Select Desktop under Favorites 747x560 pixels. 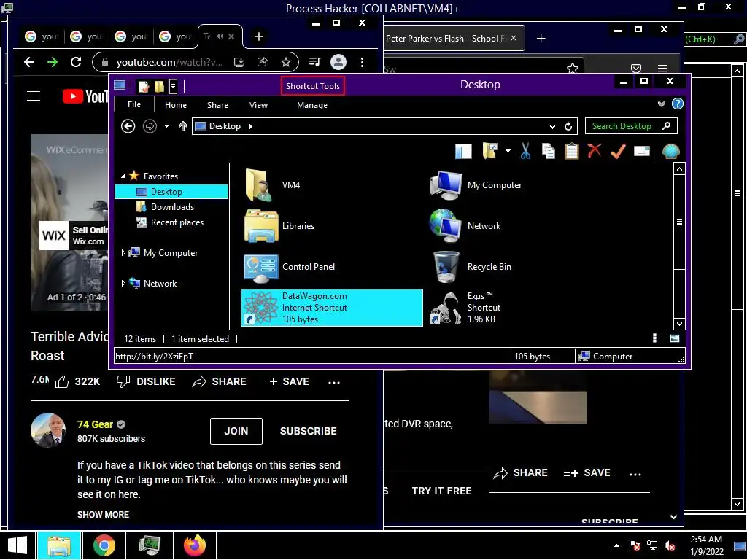[x=171, y=192]
